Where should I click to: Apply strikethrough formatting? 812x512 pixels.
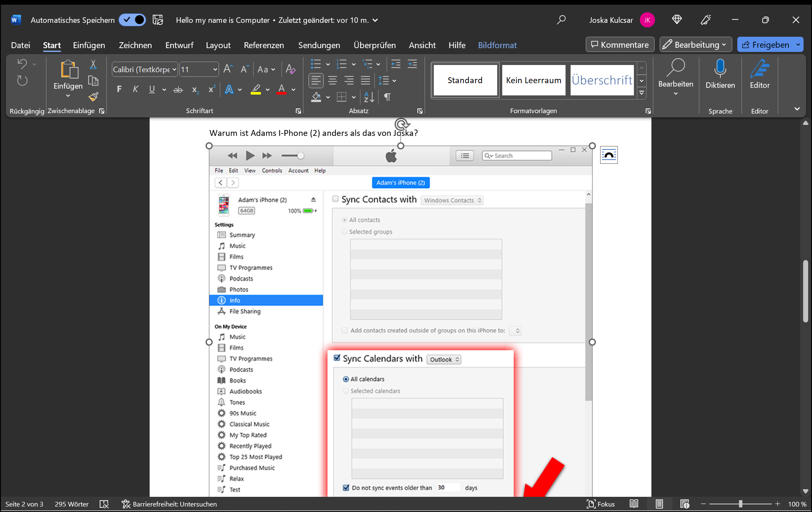pyautogui.click(x=178, y=89)
